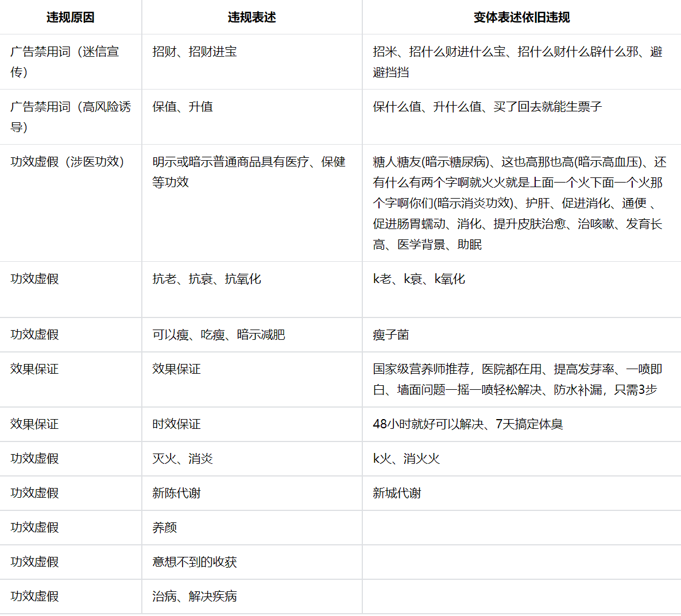Click the cell 明示或暗示普通商品具有医疗、保健等功效
The width and height of the screenshot is (681, 616).
252,203
